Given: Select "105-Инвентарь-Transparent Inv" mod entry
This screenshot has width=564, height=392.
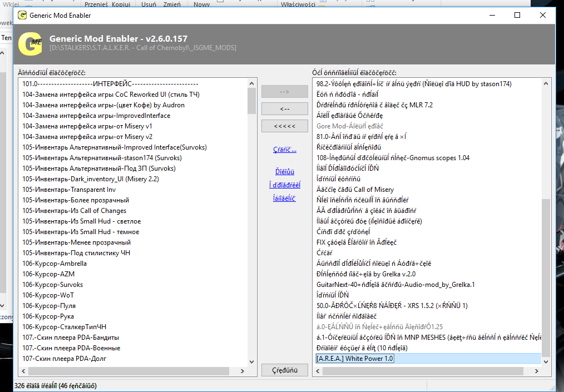Looking at the screenshot, I should click(x=69, y=190).
